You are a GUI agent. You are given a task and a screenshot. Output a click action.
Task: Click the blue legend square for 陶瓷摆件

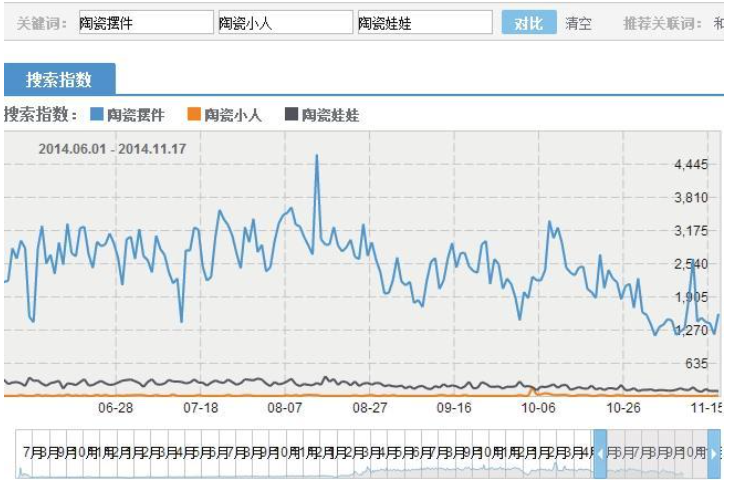coord(97,115)
